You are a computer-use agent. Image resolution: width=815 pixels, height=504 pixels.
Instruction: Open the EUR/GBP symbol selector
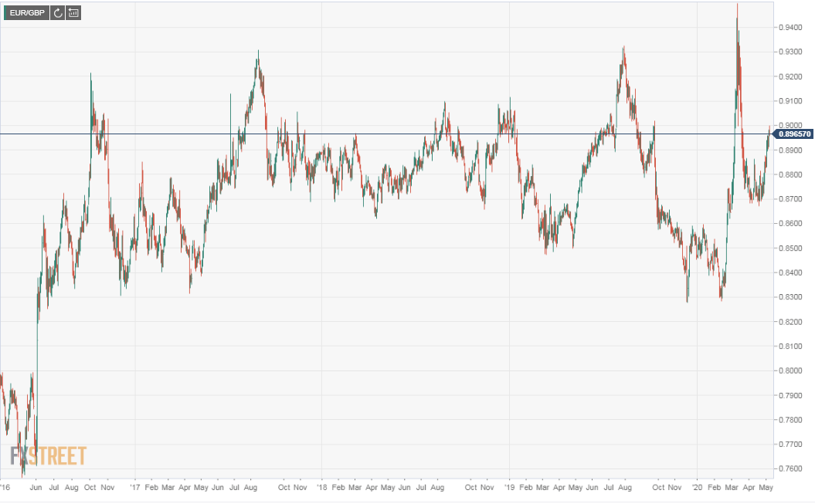pyautogui.click(x=26, y=13)
